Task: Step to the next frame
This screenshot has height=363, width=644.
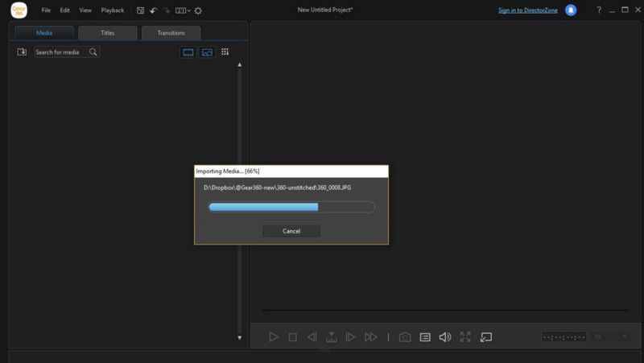Action: tap(350, 337)
